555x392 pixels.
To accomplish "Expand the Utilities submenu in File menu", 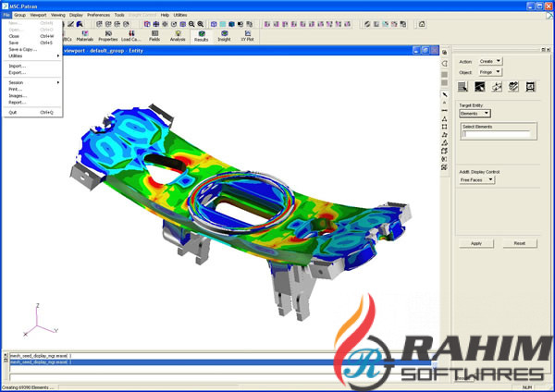I will [33, 55].
